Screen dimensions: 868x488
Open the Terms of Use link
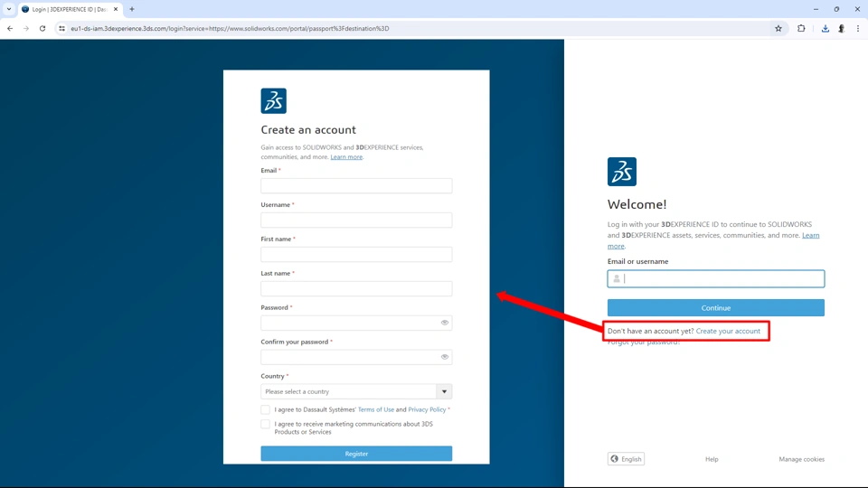point(376,409)
